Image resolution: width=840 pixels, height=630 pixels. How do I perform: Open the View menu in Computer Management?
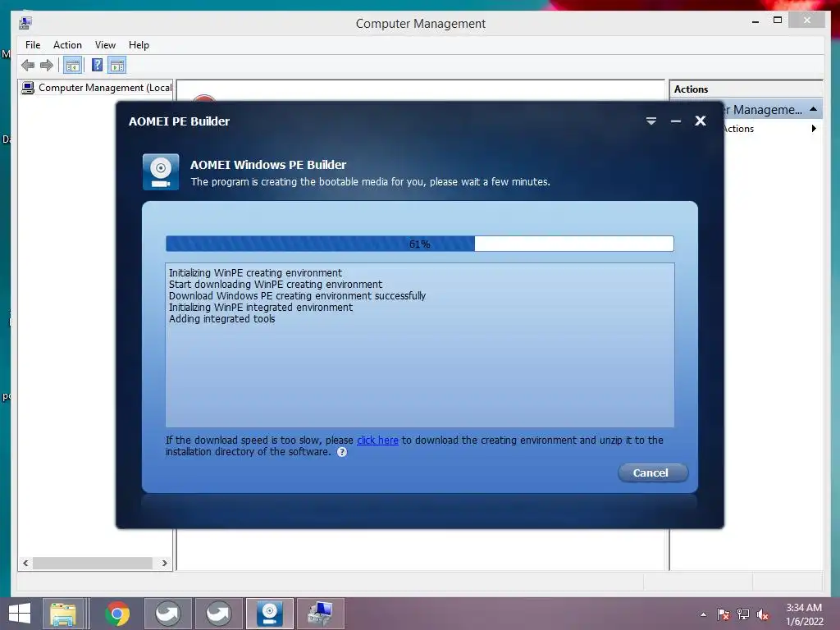pos(105,45)
